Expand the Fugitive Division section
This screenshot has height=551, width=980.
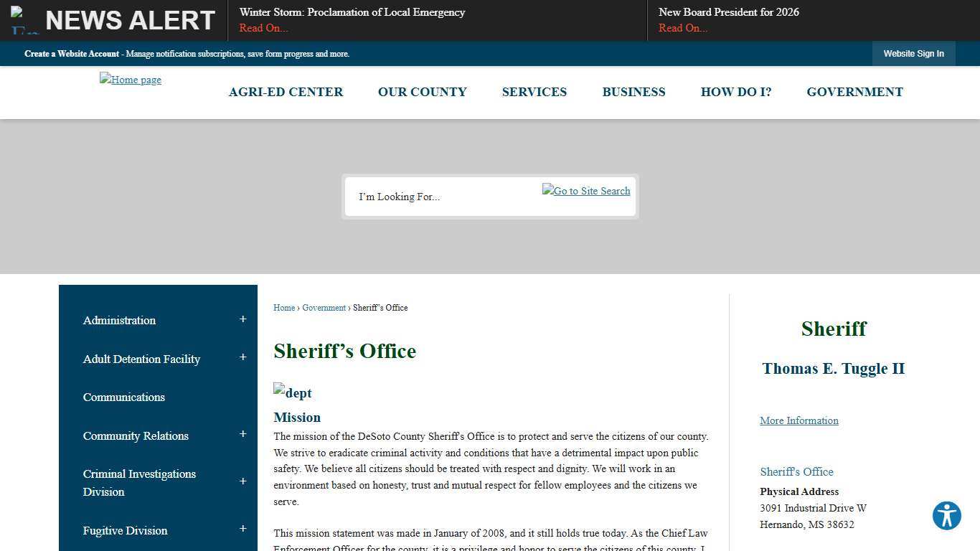point(242,529)
